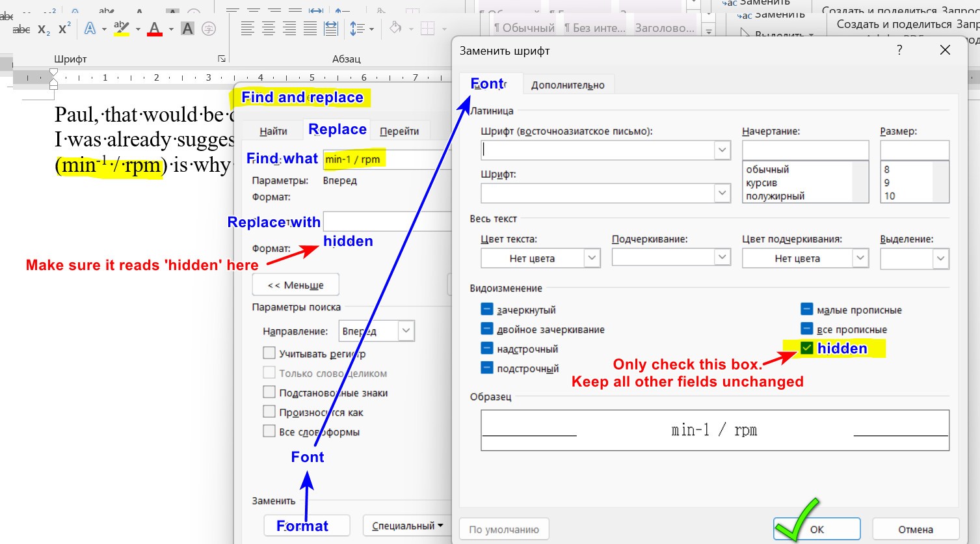Open the enclosed character tool
Screen dimensions: 980x544
(209, 29)
